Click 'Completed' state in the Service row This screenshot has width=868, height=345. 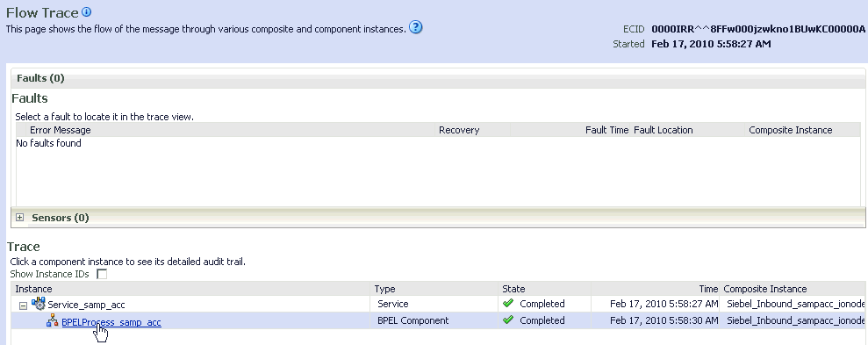[x=542, y=304]
